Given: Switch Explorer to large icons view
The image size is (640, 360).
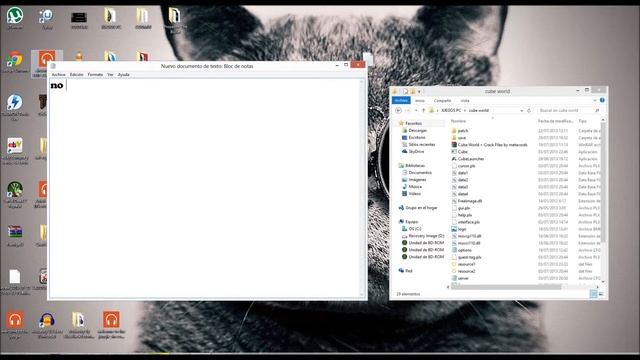Looking at the screenshot, I should [x=601, y=294].
